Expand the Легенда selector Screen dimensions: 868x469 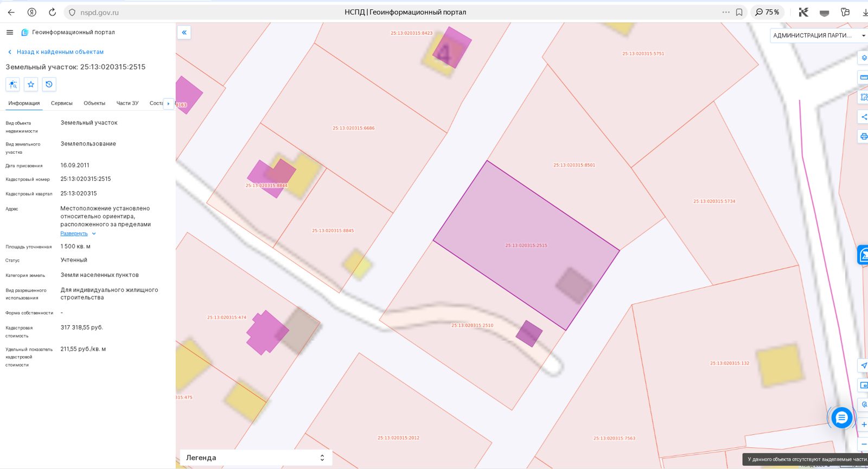(x=256, y=458)
